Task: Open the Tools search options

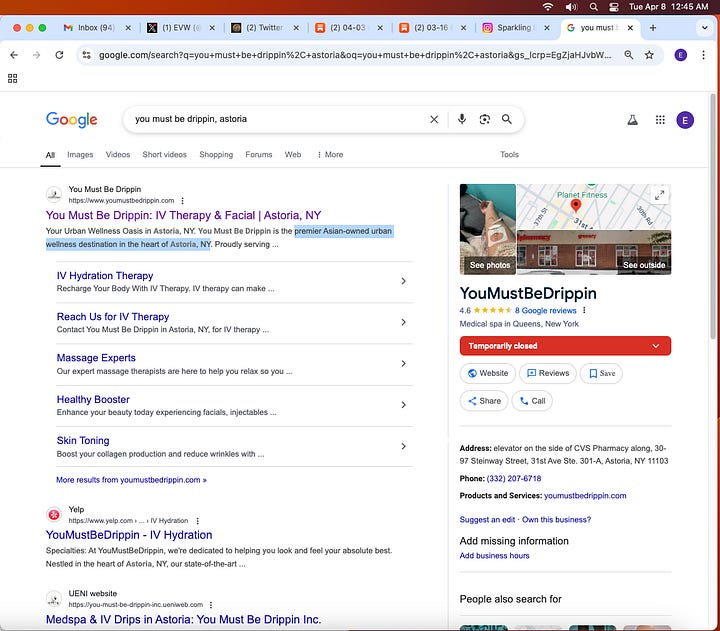Action: [x=509, y=155]
